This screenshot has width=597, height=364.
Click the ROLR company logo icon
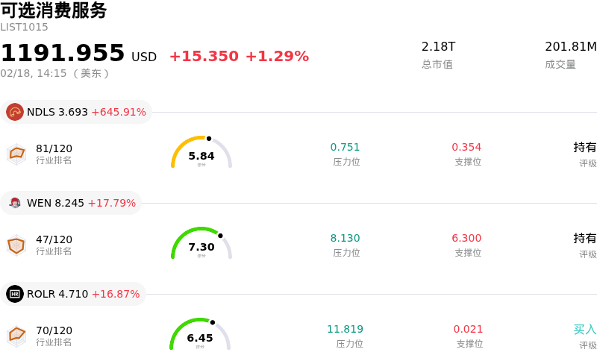pos(15,294)
